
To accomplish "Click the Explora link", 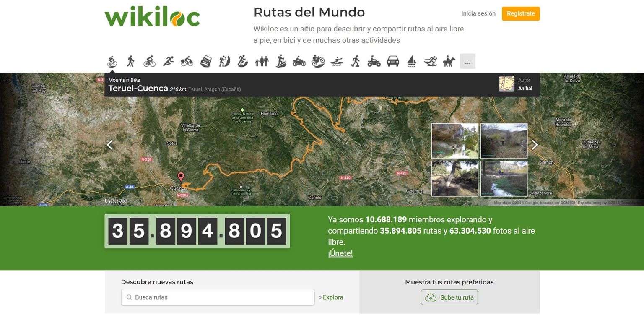I will (333, 297).
